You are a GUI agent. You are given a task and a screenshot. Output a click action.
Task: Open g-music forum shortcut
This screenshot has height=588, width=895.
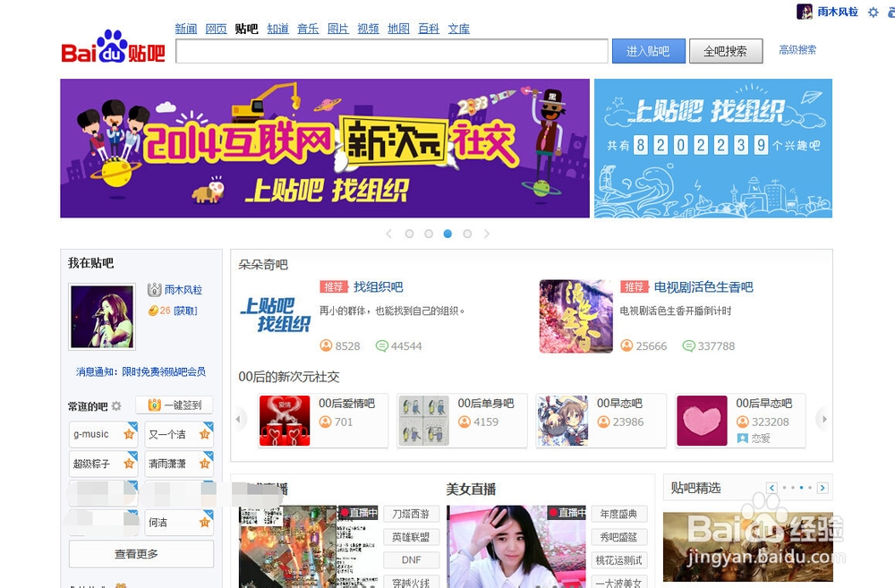pos(103,434)
